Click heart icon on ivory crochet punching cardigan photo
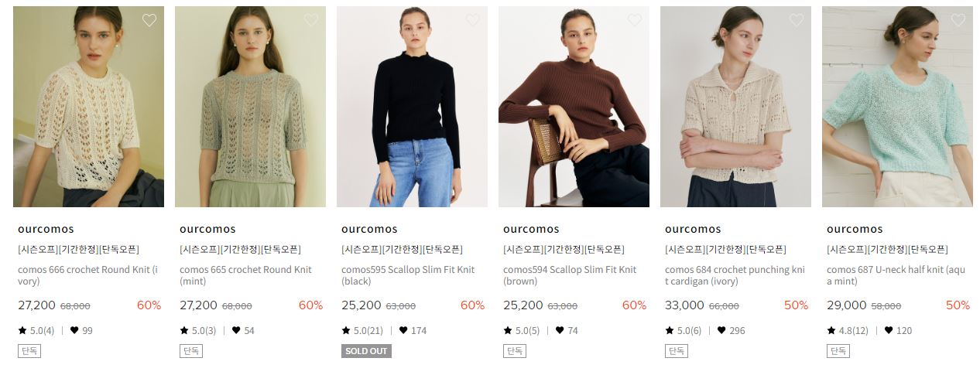This screenshot has height=375, width=980. click(797, 20)
